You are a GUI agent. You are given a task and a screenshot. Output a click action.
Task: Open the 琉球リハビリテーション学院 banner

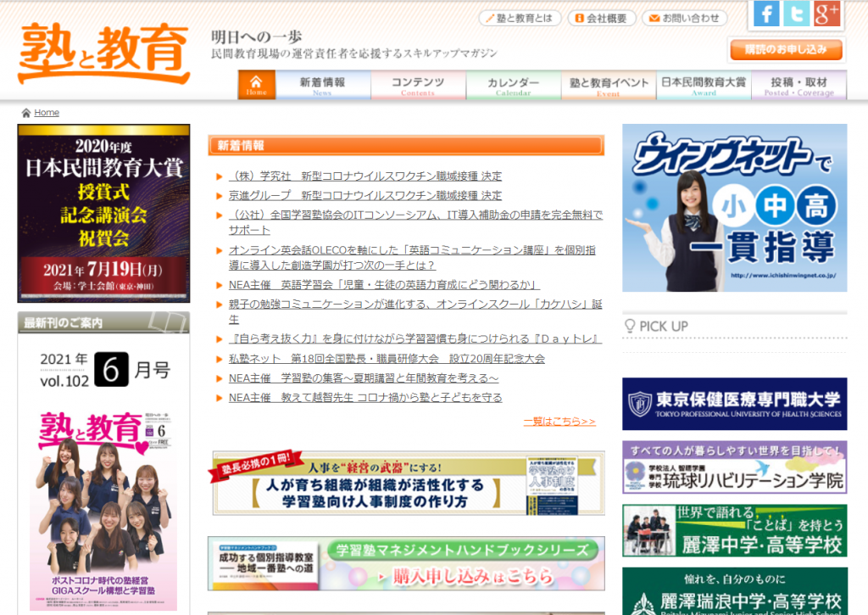tap(735, 467)
